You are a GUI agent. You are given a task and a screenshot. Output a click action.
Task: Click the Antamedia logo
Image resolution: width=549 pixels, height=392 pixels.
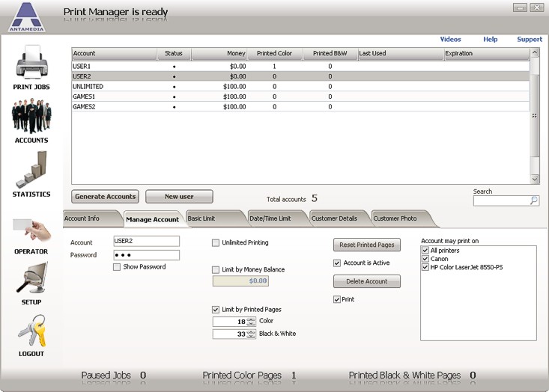(x=26, y=16)
